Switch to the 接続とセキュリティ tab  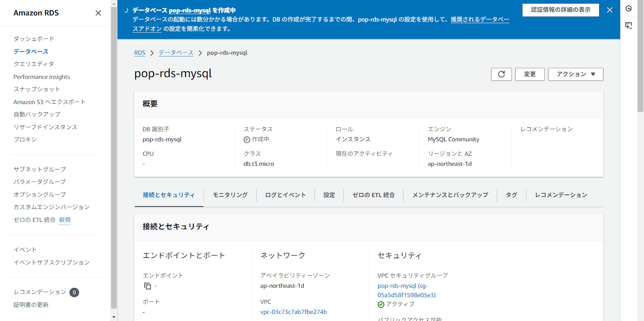(x=169, y=195)
